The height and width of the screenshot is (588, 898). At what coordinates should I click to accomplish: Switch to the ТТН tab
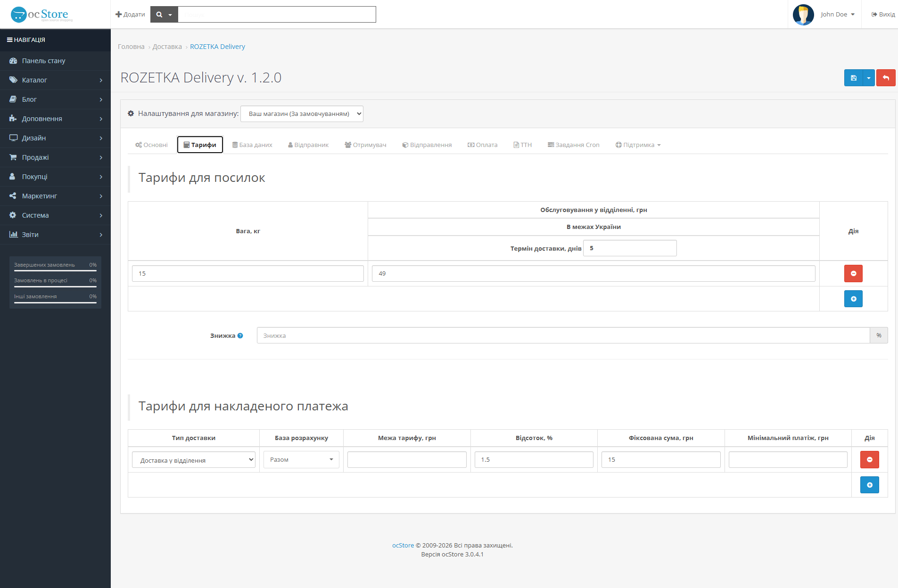pyautogui.click(x=522, y=145)
